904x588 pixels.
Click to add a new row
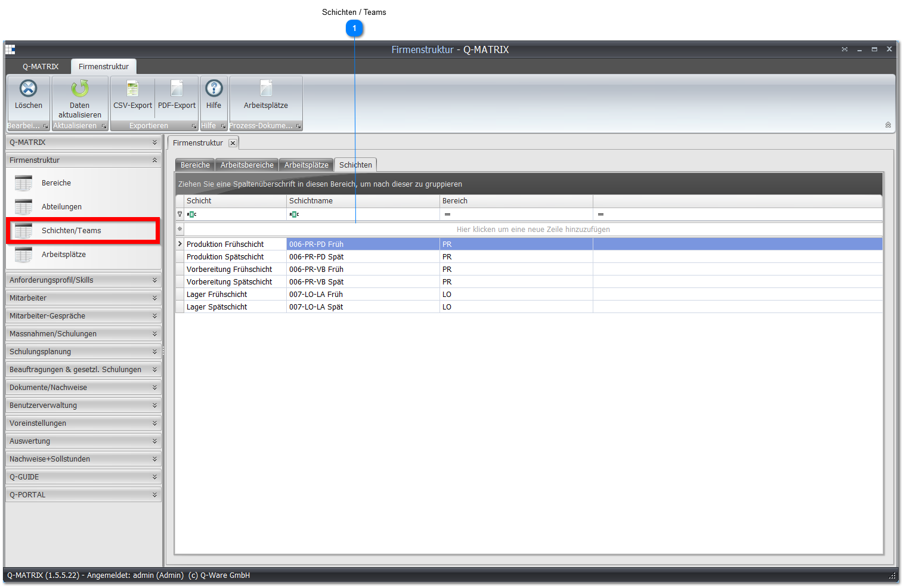pyautogui.click(x=533, y=230)
